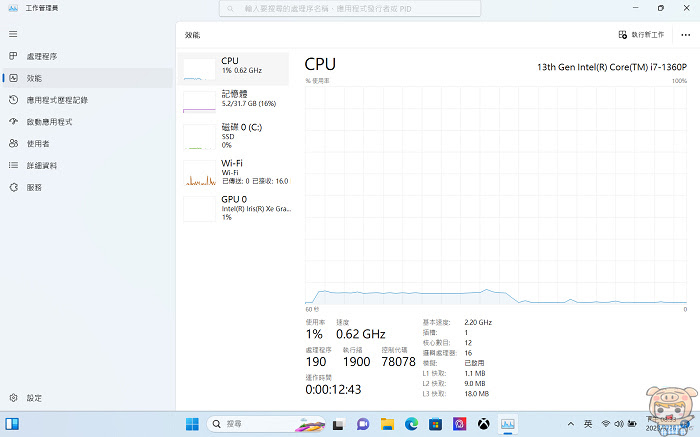Select the CPU resource in list
This screenshot has height=437, width=700.
pos(233,69)
